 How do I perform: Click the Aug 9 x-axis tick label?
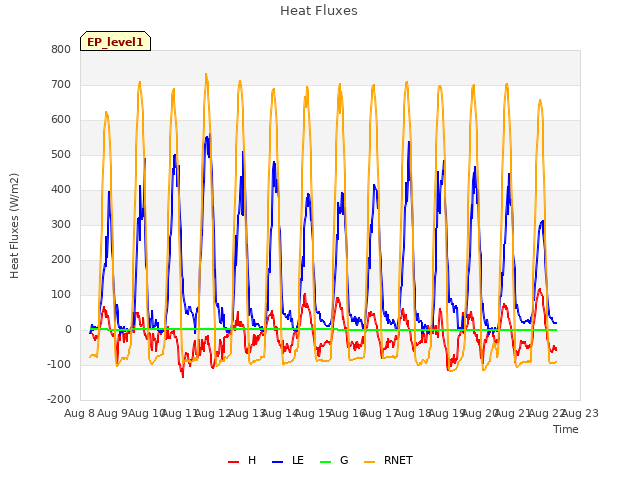click(113, 414)
